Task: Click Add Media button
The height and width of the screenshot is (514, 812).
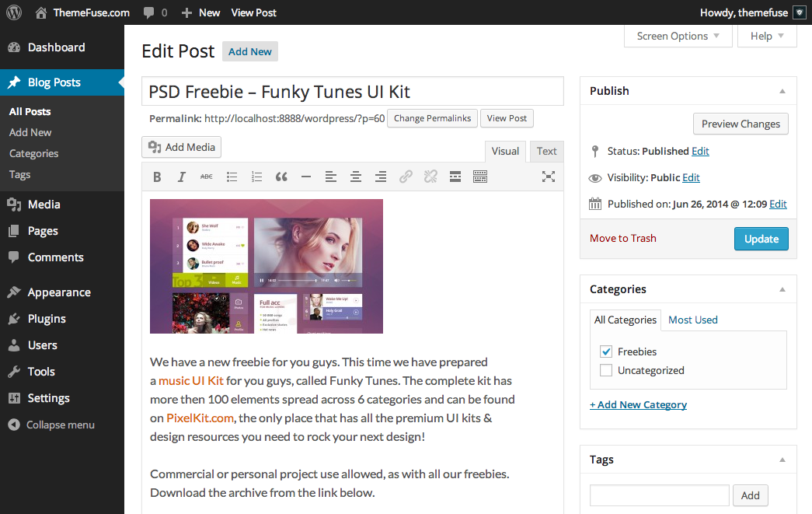Action: point(182,147)
